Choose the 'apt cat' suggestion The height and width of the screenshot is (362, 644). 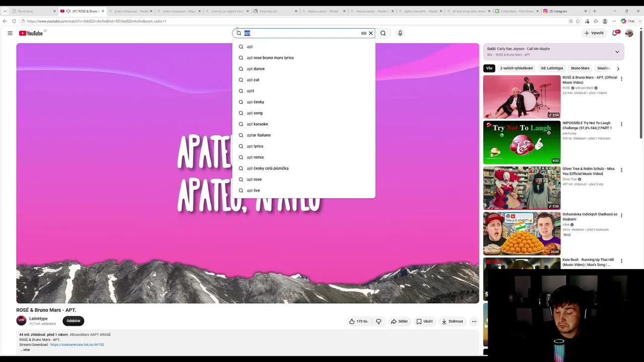[x=304, y=80]
